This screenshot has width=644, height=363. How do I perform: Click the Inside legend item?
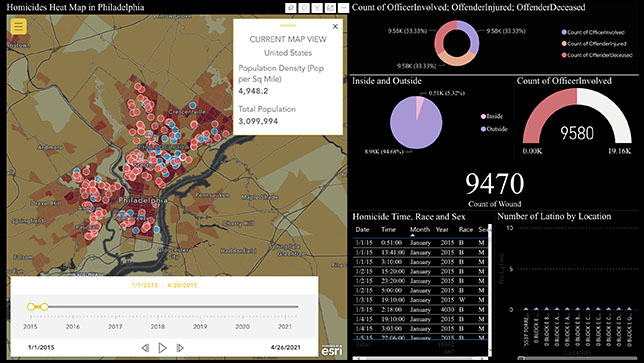point(492,116)
